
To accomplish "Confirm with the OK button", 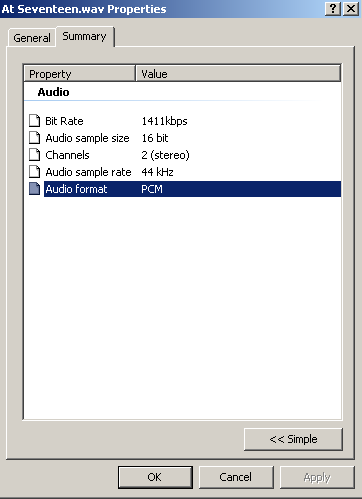I will click(155, 477).
